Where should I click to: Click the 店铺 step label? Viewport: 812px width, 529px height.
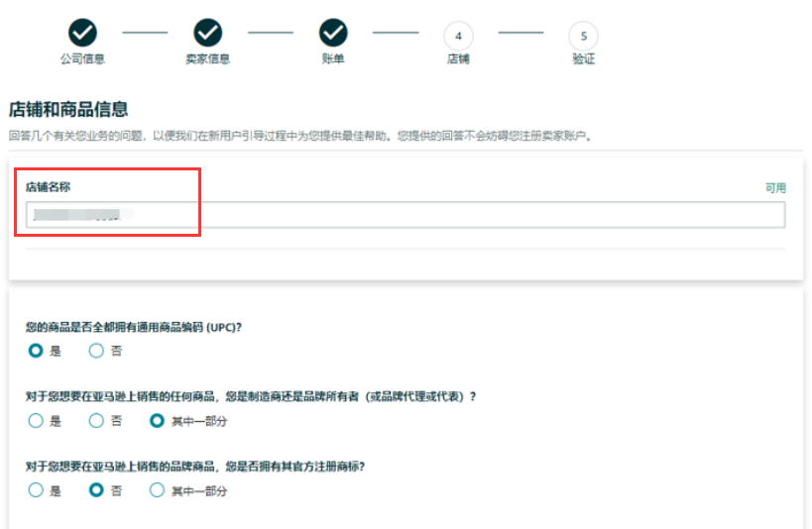(458, 59)
